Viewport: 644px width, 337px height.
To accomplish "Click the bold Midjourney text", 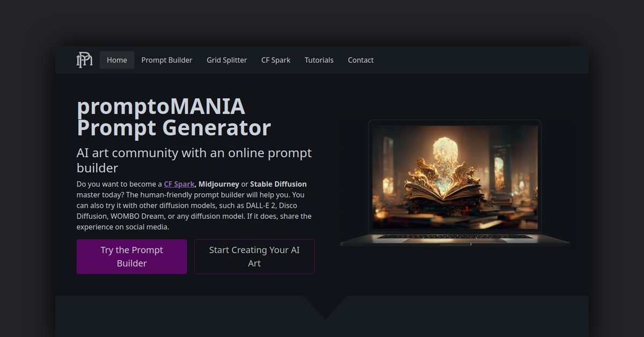I will (219, 184).
